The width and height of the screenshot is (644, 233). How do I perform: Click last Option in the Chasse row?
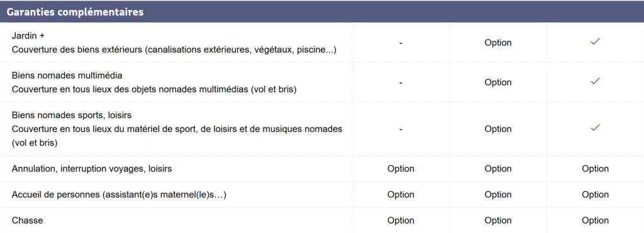click(595, 220)
